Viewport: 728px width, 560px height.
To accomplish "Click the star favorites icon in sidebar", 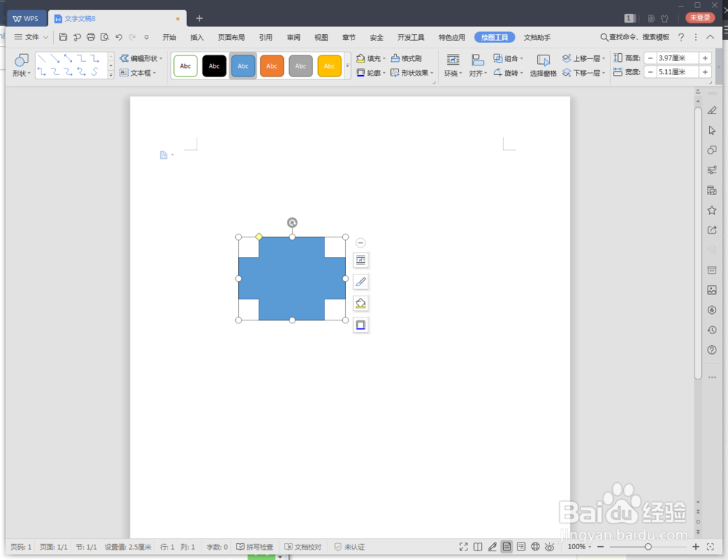I will tap(712, 210).
